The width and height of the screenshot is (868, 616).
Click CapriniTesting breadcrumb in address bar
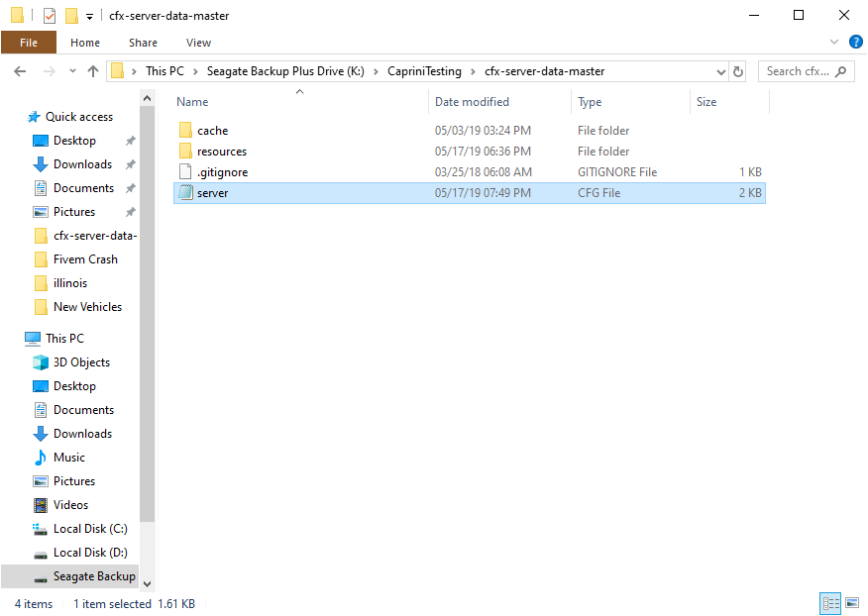[x=424, y=71]
